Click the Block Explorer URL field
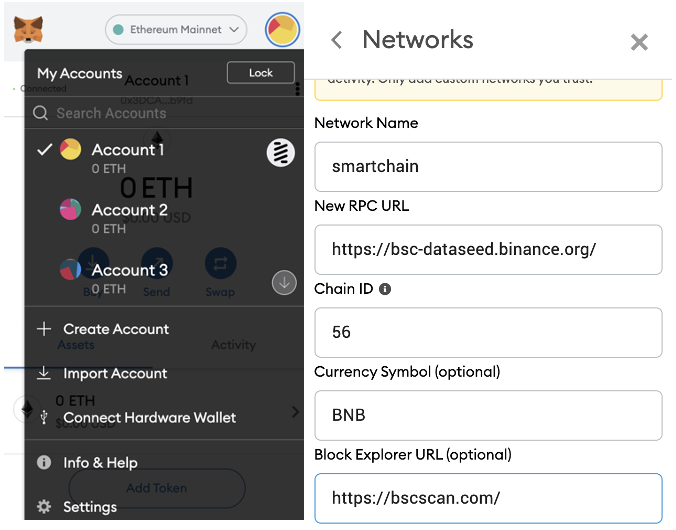The width and height of the screenshot is (676, 530). (x=488, y=498)
